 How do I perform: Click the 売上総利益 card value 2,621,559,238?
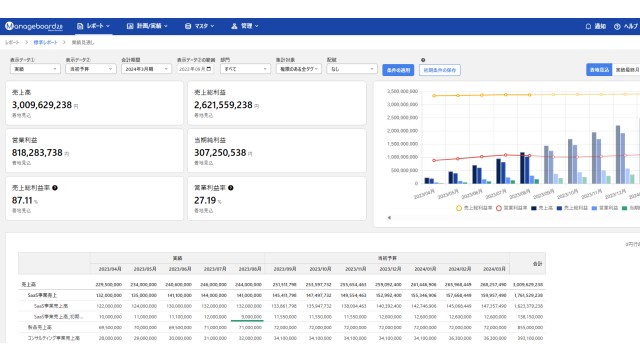[223, 105]
